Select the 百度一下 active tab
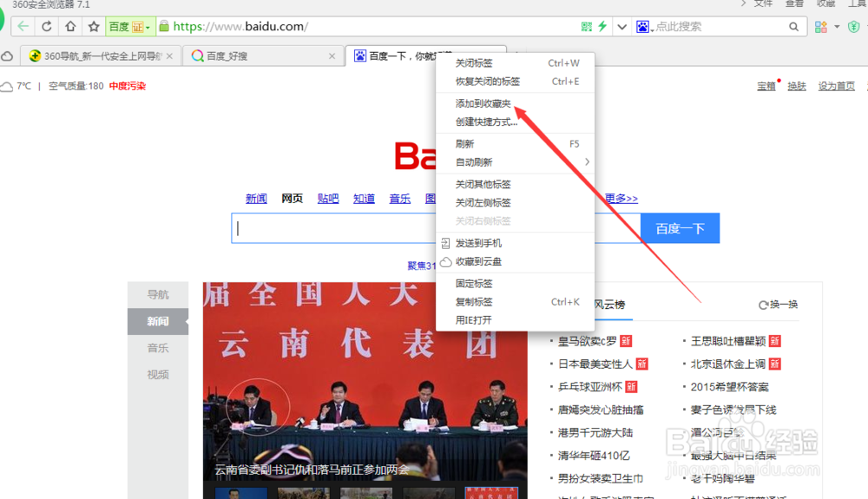Viewport: 868px width, 499px height. [392, 56]
